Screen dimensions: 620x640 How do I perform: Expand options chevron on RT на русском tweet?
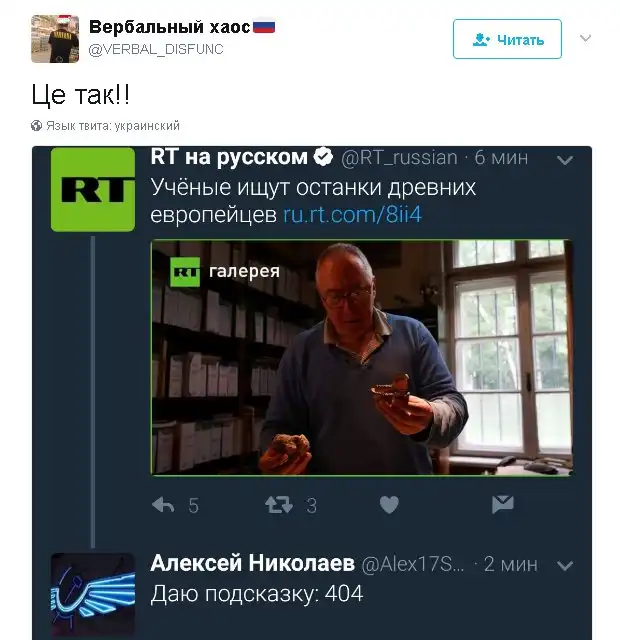pos(565,160)
